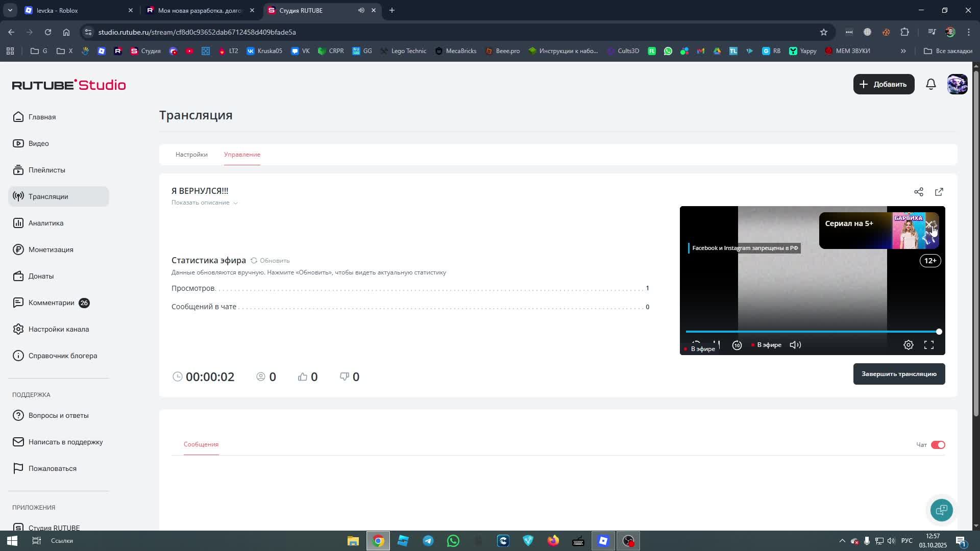The width and height of the screenshot is (980, 551).
Task: Open the MecaBricks bookmark
Action: click(x=456, y=51)
